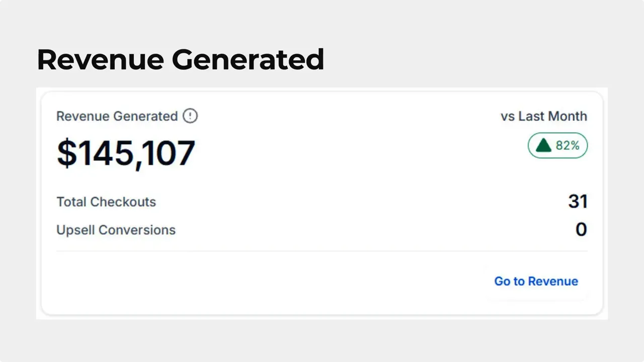Click the info icon beside Revenue Generated
The image size is (644, 362).
coord(190,116)
